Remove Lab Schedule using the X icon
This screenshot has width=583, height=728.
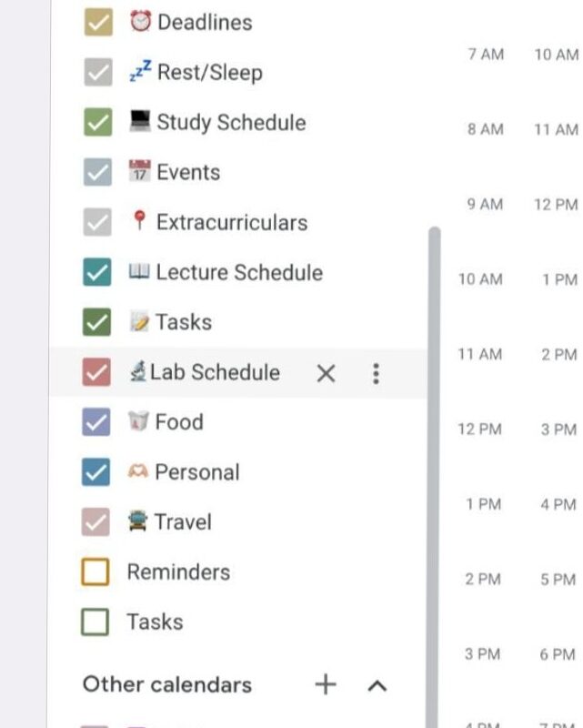pos(326,372)
